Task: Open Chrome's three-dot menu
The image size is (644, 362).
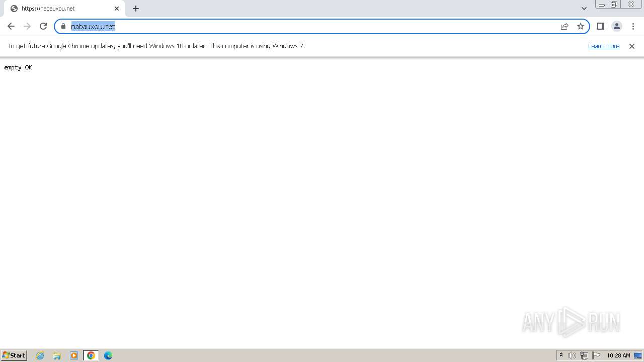Action: point(633,26)
